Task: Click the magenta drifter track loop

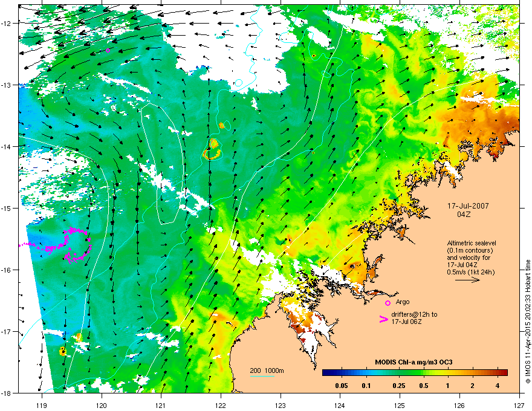Action: 77,245
